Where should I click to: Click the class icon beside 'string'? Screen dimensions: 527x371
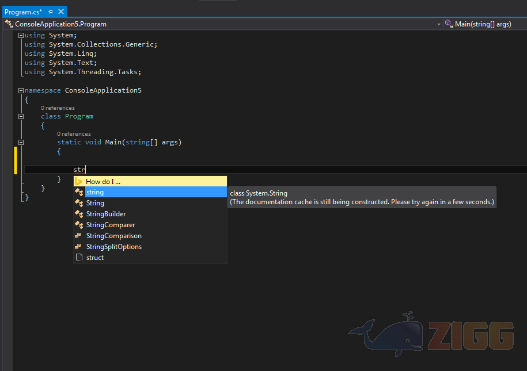click(x=79, y=192)
